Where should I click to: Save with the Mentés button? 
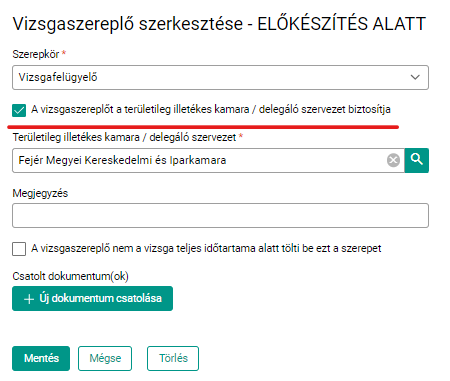point(41,358)
